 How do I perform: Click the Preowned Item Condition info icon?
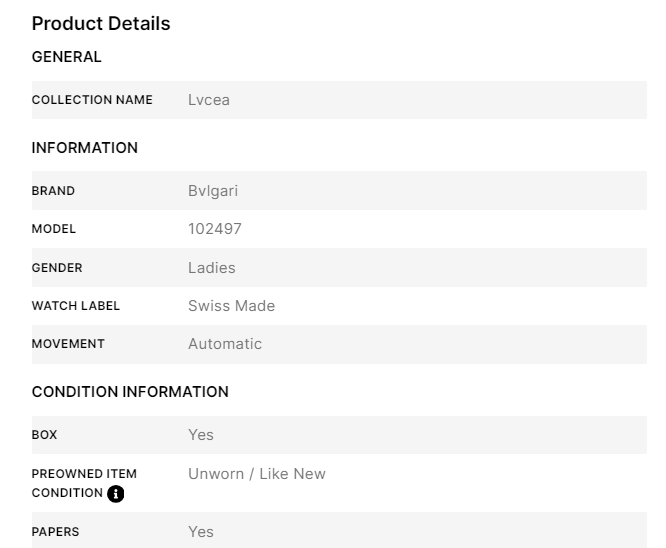tap(116, 494)
